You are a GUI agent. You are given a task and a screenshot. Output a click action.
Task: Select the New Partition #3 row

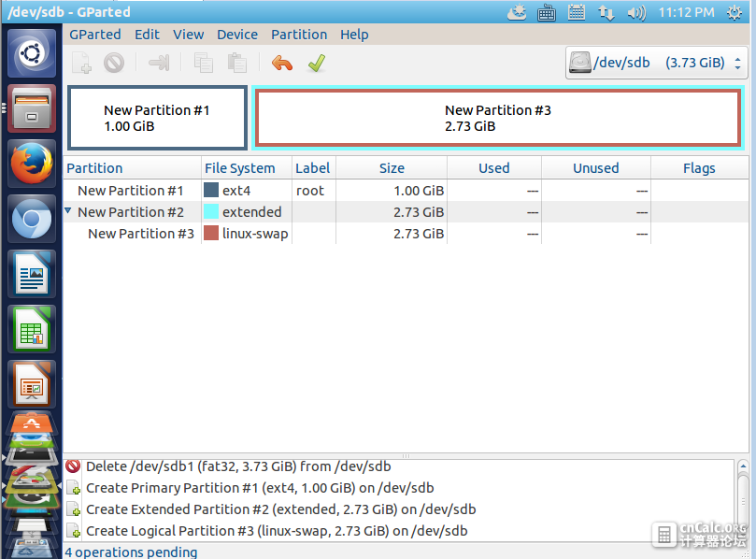(406, 234)
